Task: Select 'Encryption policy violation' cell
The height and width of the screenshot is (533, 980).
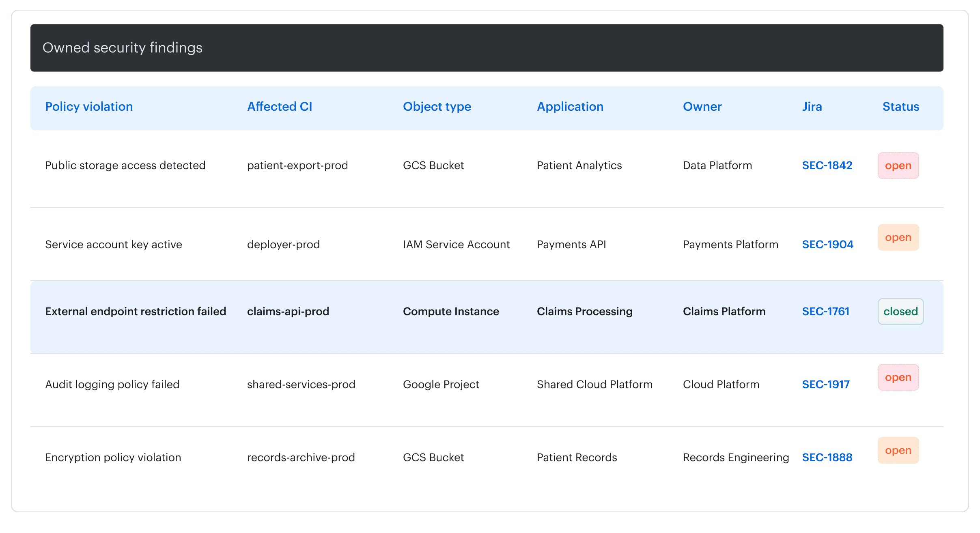Action: 113,458
